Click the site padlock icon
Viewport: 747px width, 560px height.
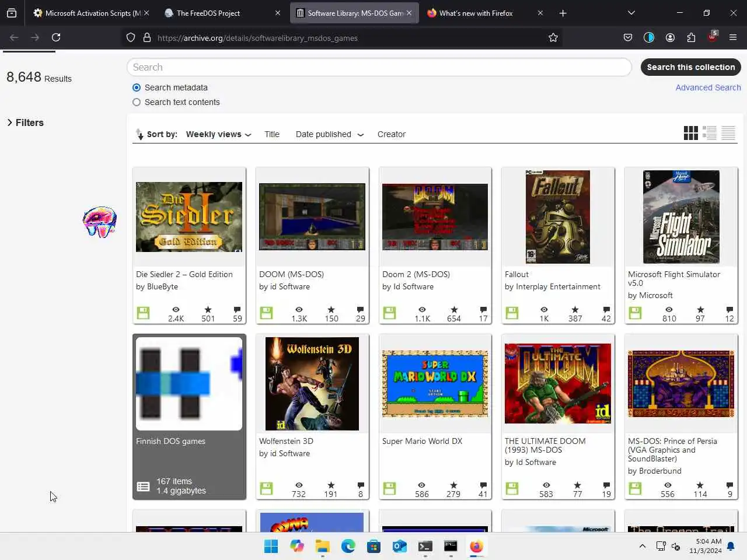(147, 38)
